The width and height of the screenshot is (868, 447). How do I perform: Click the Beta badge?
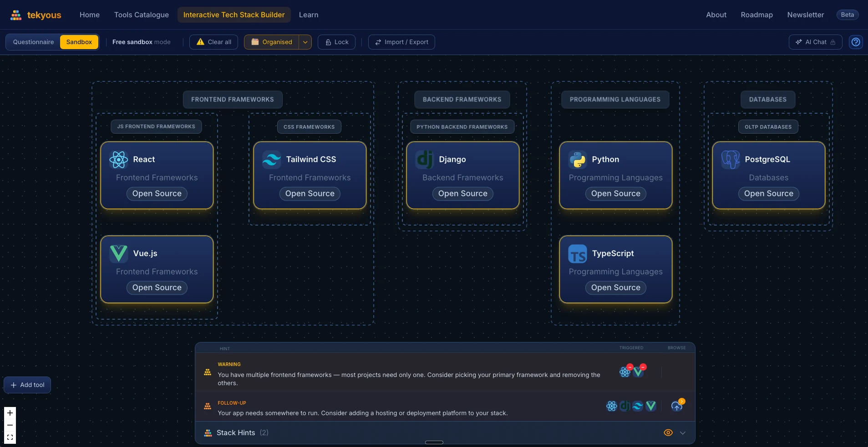point(848,15)
